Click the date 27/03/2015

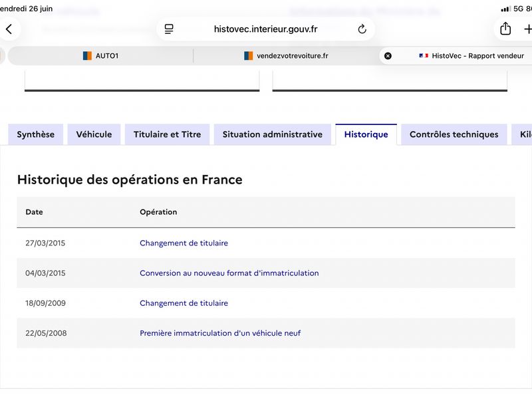pyautogui.click(x=45, y=243)
